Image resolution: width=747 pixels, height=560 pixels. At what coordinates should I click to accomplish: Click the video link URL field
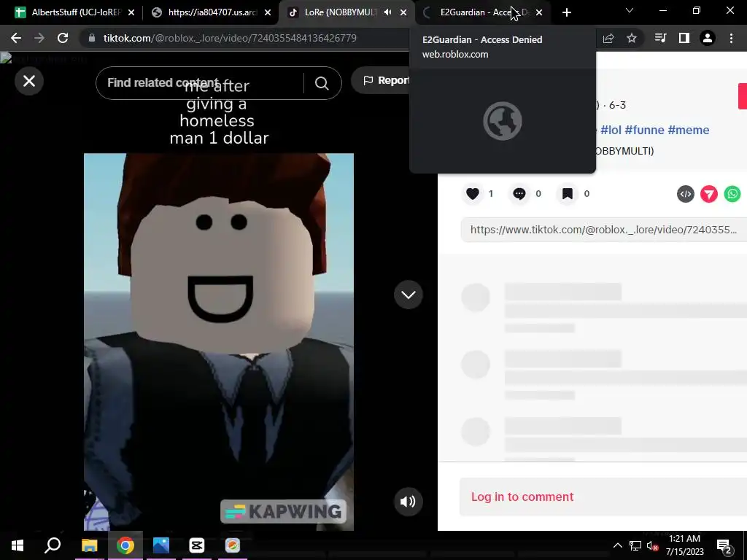click(603, 230)
